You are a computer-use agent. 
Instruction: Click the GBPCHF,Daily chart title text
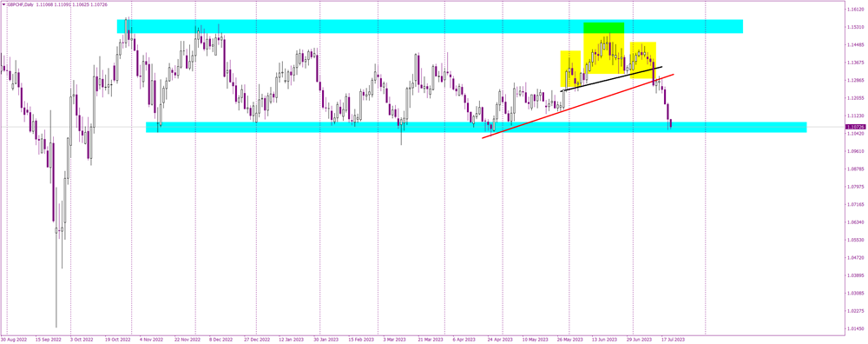tap(22, 4)
